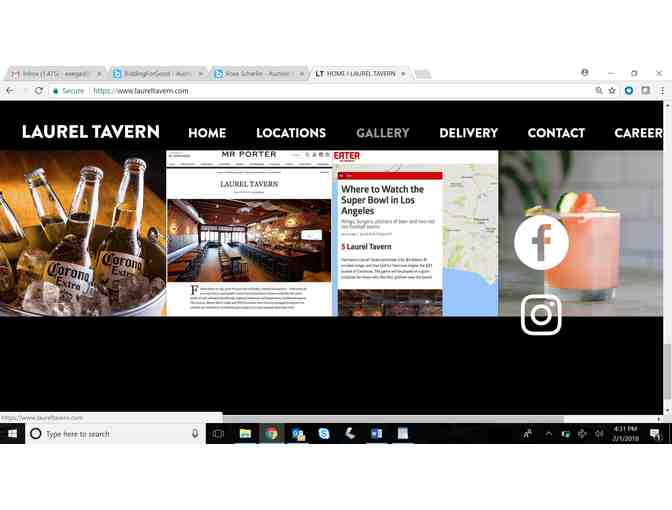Bookmark this page with the star icon
This screenshot has height=510, width=672.
pyautogui.click(x=612, y=91)
